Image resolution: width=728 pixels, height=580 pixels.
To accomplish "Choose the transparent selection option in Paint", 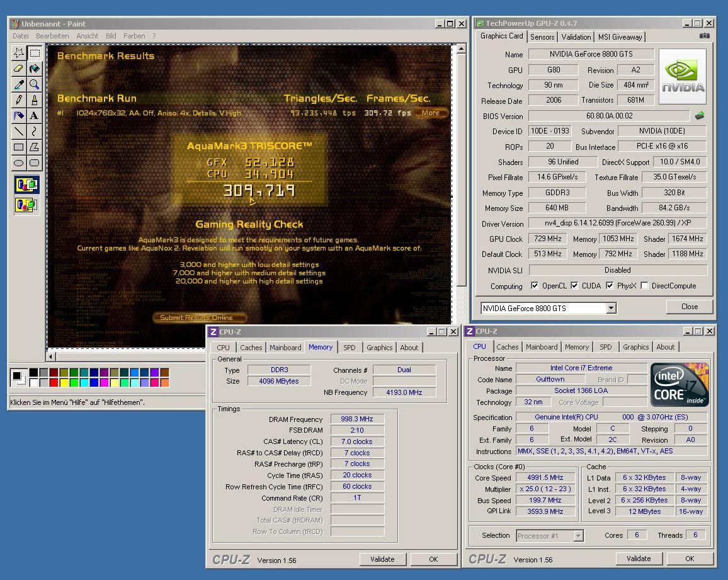I will (x=26, y=205).
